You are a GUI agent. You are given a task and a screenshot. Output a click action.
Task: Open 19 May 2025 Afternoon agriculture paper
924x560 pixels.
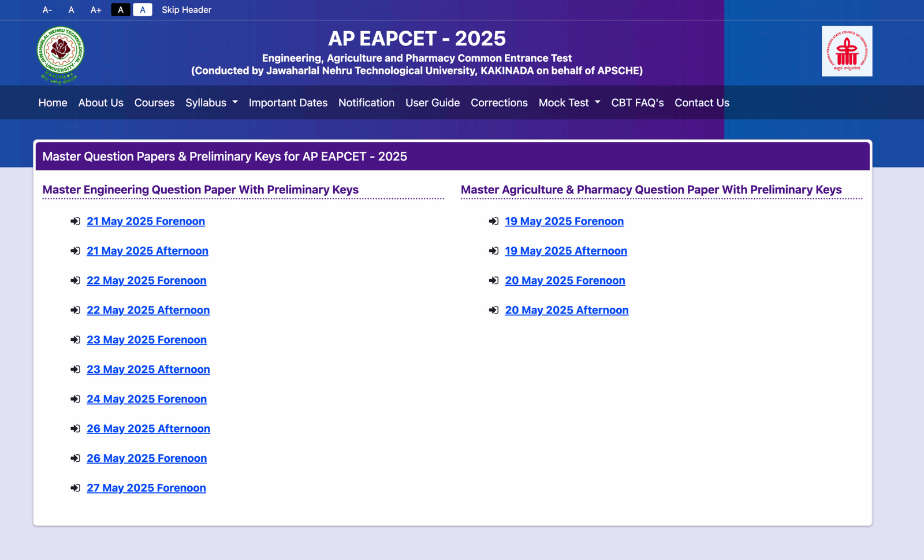click(x=565, y=251)
